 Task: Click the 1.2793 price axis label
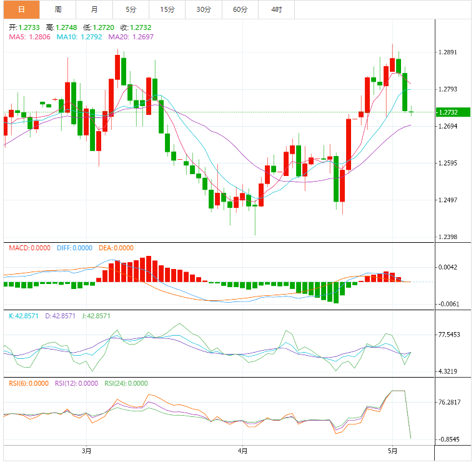[448, 89]
